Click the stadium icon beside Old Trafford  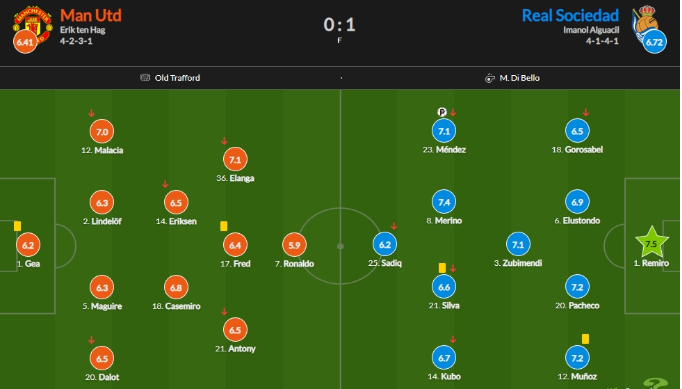tap(145, 78)
